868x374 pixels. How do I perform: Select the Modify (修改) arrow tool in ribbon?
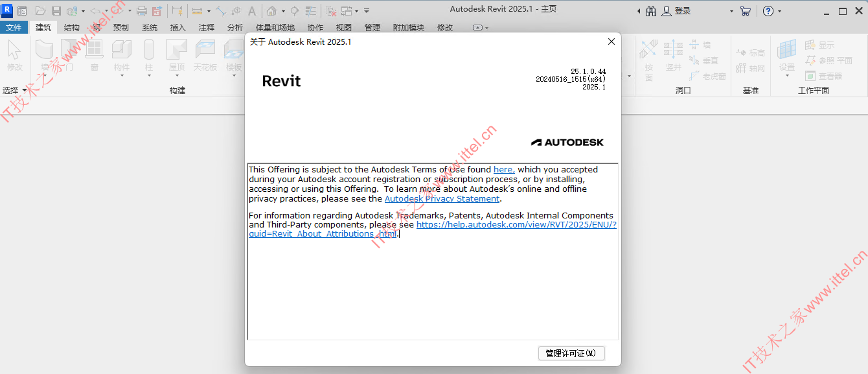(x=14, y=55)
